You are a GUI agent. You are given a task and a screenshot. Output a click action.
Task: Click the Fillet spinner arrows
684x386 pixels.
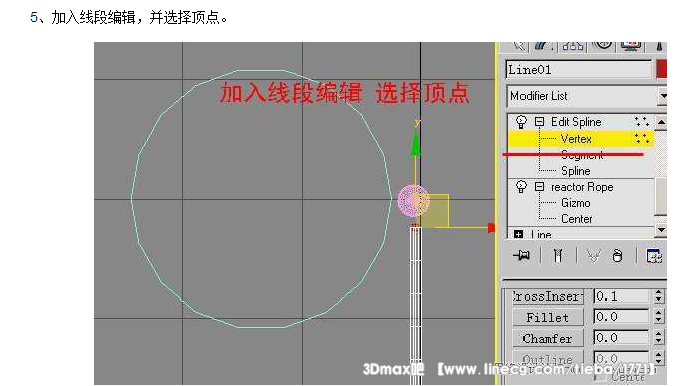click(x=659, y=317)
